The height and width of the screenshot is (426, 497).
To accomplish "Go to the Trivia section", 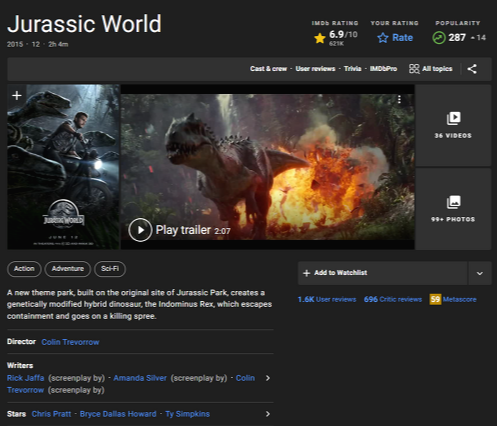I will [x=352, y=69].
